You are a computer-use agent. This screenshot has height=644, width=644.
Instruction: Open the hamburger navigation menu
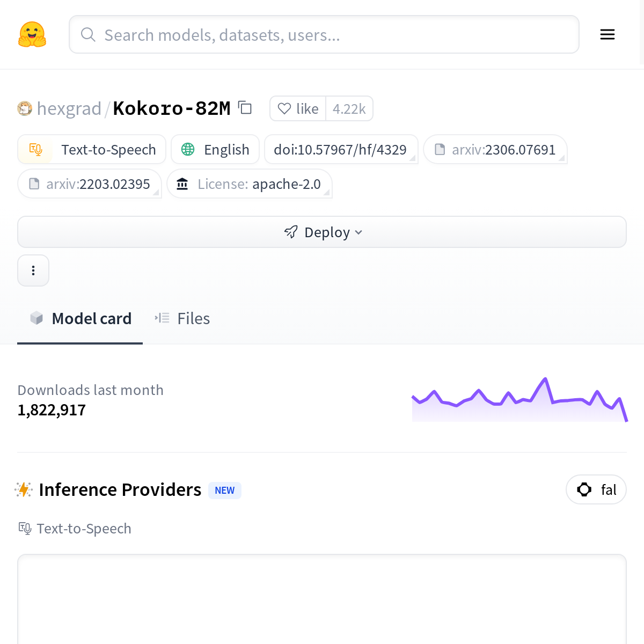coord(607,35)
